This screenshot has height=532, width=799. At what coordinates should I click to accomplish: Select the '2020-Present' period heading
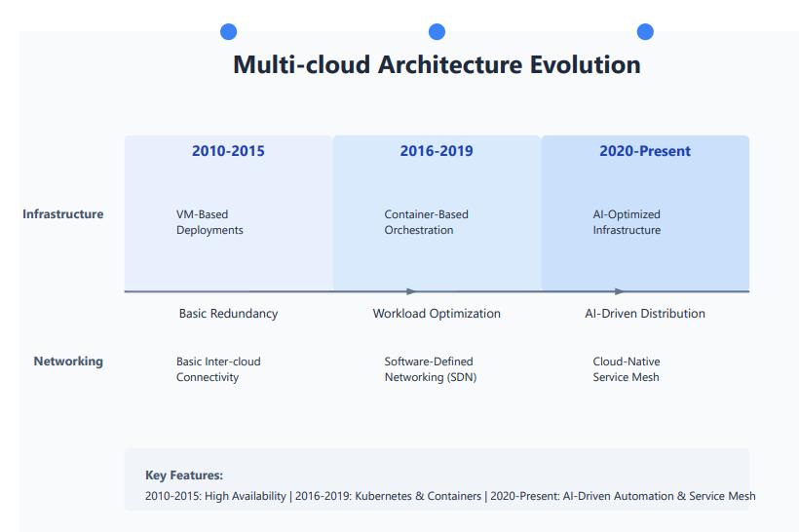coord(645,151)
